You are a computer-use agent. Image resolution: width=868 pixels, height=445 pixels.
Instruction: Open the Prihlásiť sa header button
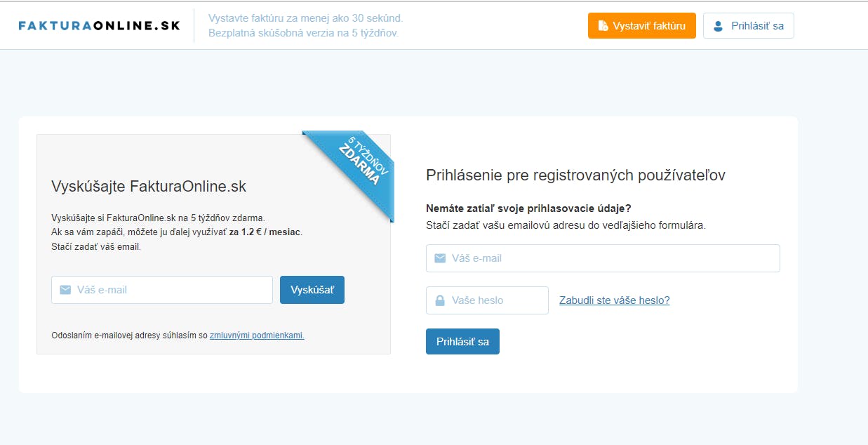[x=748, y=26]
